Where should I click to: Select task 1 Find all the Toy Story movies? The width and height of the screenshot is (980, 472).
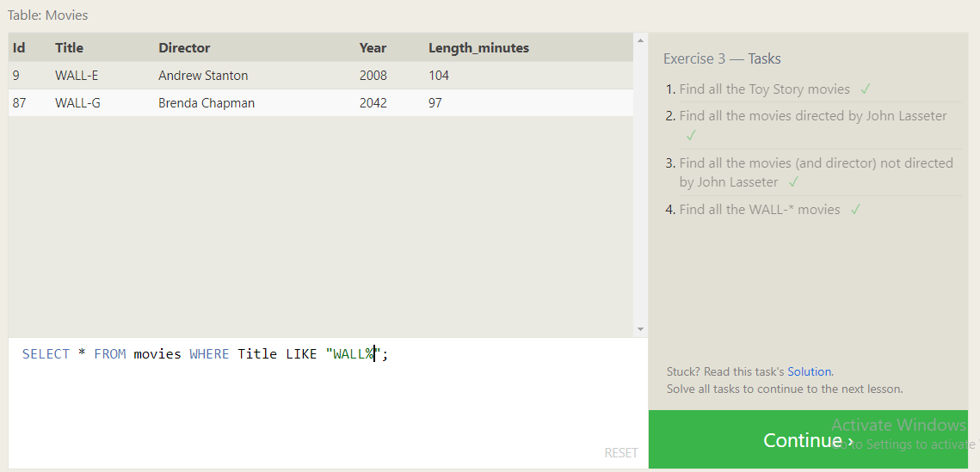pos(764,89)
